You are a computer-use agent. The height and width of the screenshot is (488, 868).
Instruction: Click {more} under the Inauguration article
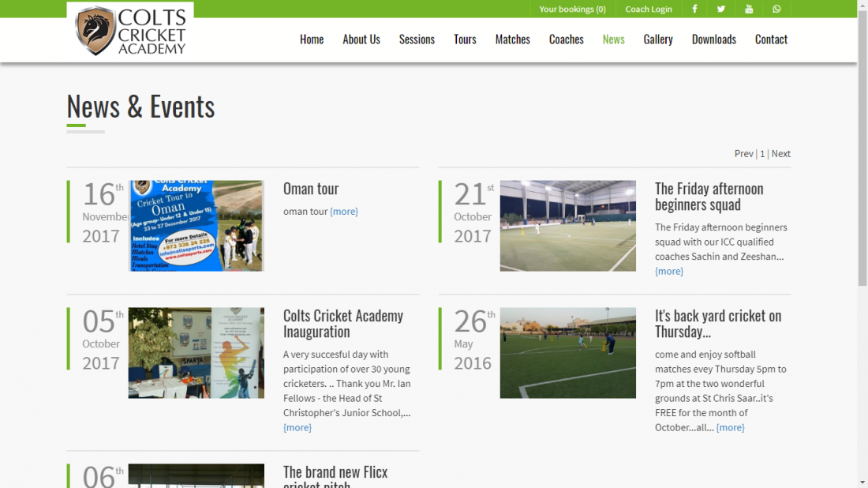point(297,428)
